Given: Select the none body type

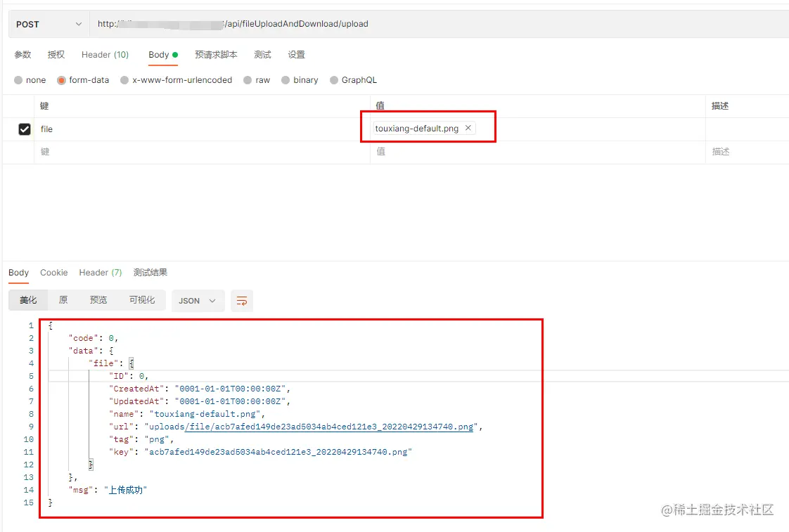Looking at the screenshot, I should click(x=30, y=80).
